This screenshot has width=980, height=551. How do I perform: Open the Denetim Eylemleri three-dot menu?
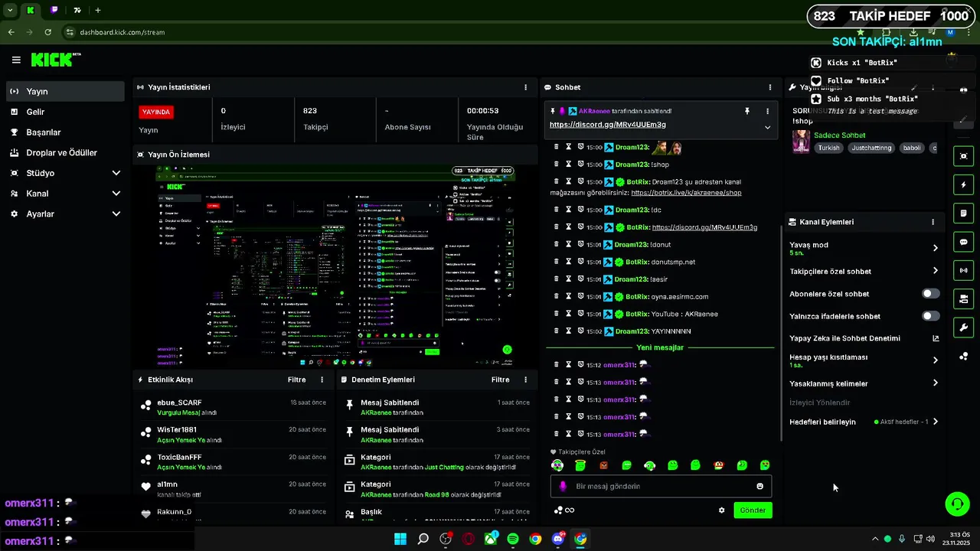click(x=525, y=380)
